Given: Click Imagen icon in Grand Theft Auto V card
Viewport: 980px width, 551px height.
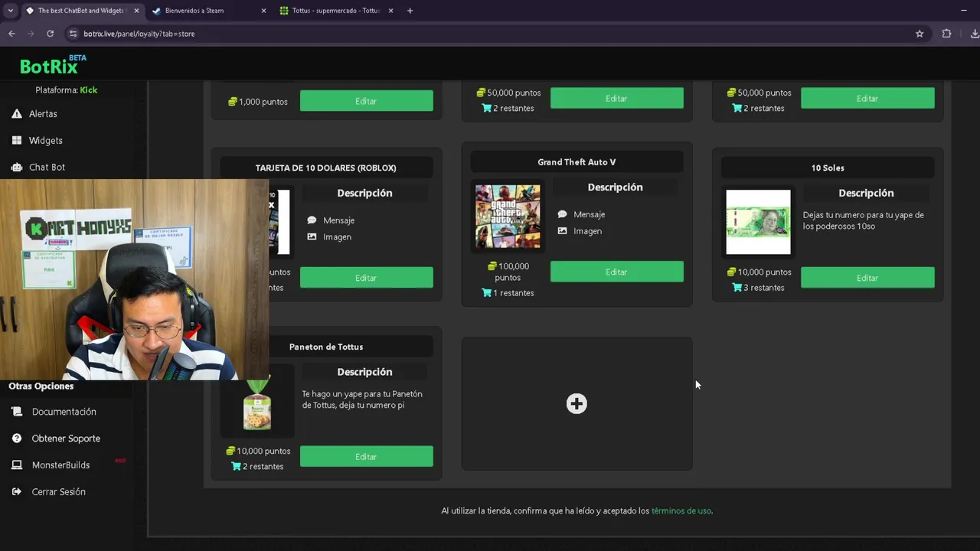Looking at the screenshot, I should (x=563, y=231).
